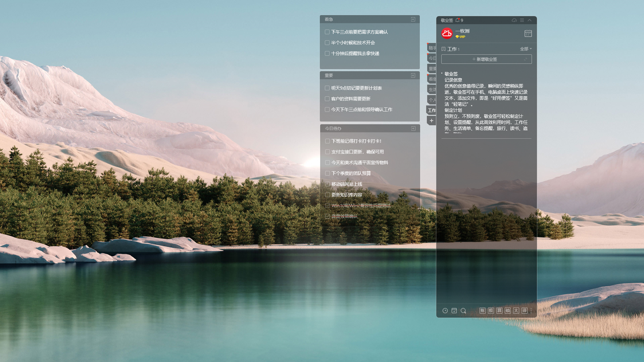Collapse the 敬业签 panel with chevron
644x362 pixels.
tap(530, 20)
